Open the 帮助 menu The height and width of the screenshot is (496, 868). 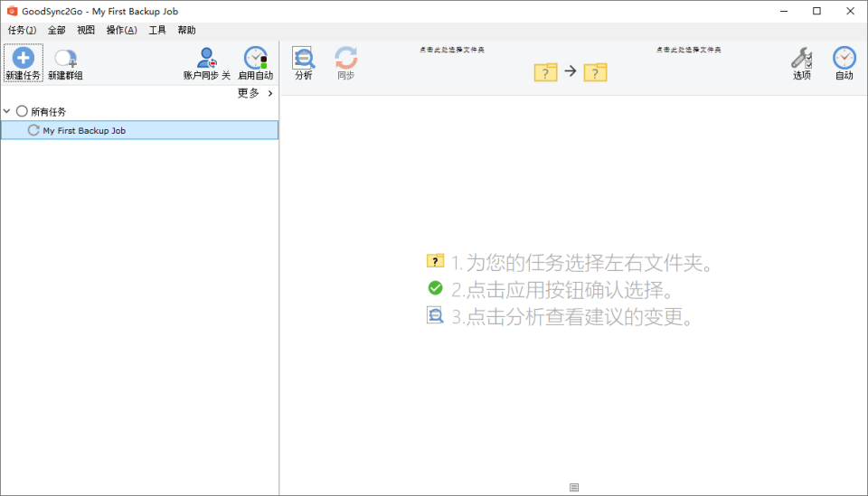pos(186,30)
